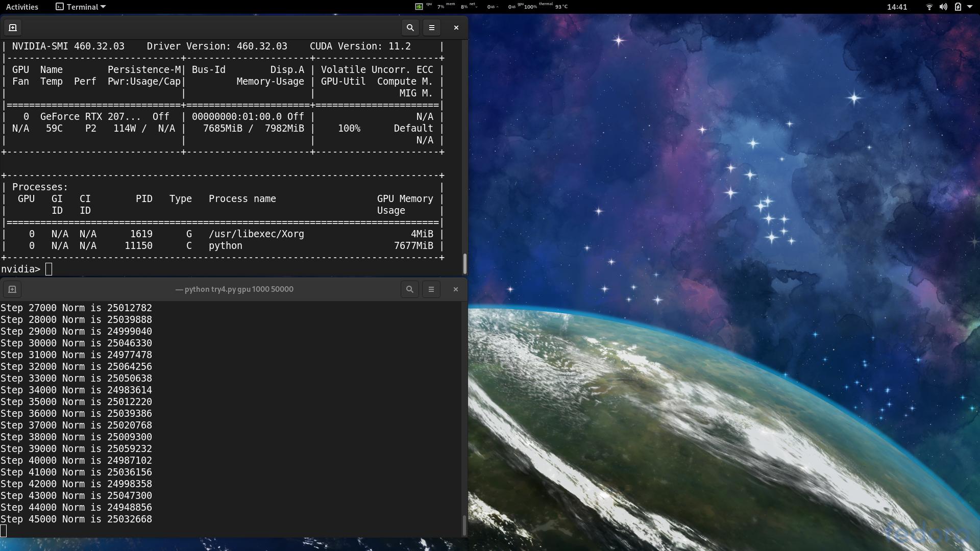The image size is (980, 551).
Task: Click the Step 40000 output line
Action: 76,461
